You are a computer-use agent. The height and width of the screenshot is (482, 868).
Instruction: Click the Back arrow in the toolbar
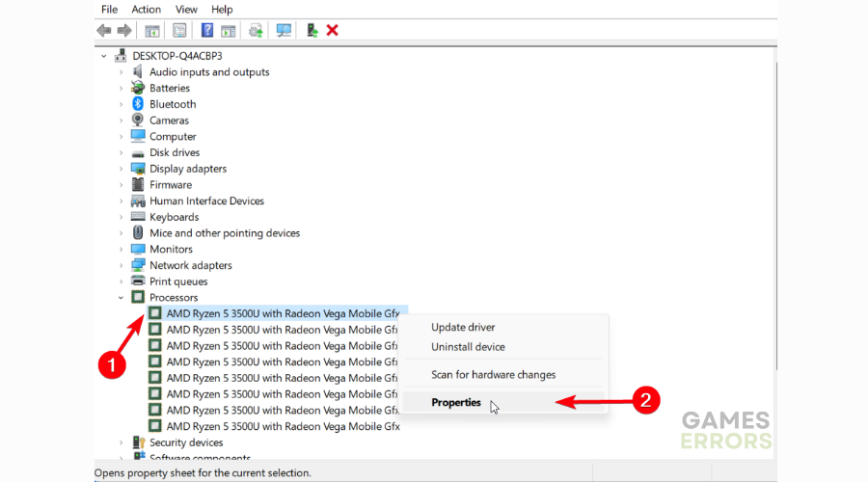[104, 31]
